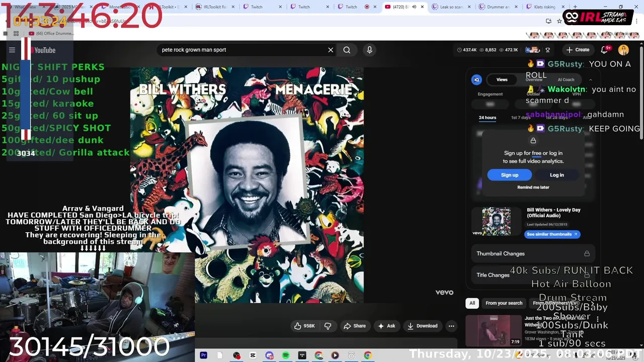Collapse the analytics panel with the chevron
The image size is (644, 362).
click(x=591, y=79)
